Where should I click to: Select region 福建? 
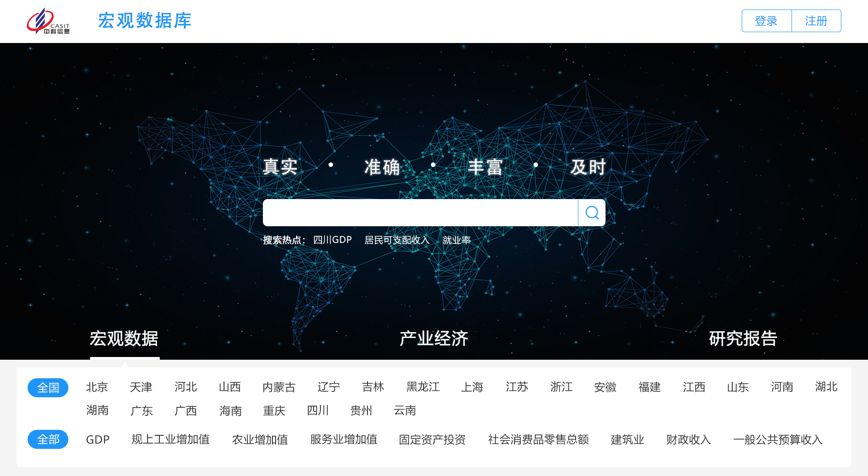tap(649, 387)
